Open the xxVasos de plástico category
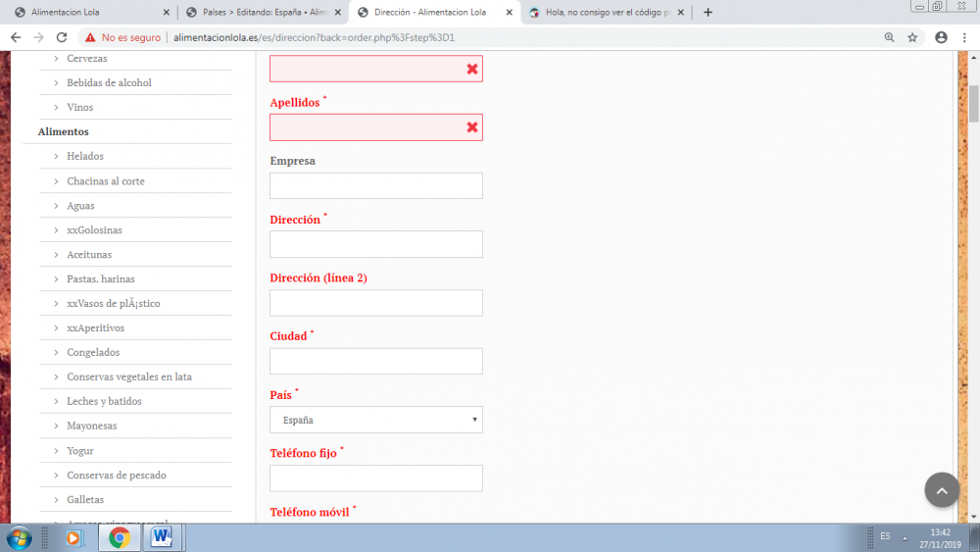The width and height of the screenshot is (980, 552). click(113, 303)
